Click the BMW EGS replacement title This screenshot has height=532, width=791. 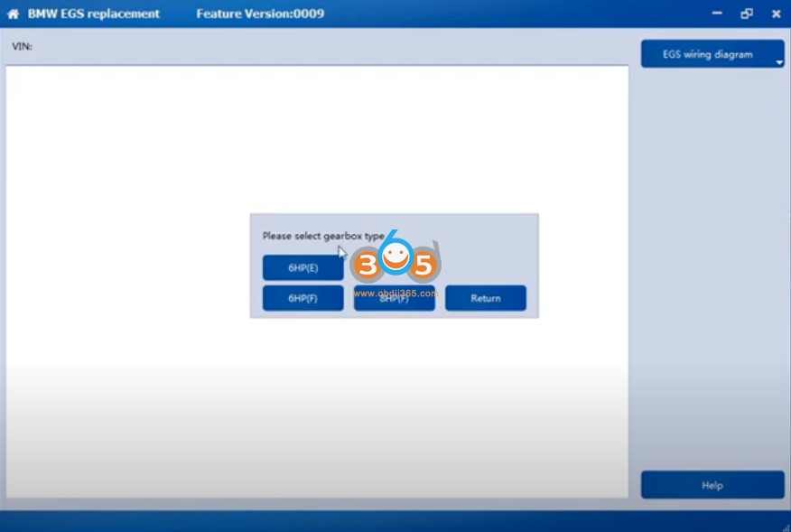click(x=94, y=14)
